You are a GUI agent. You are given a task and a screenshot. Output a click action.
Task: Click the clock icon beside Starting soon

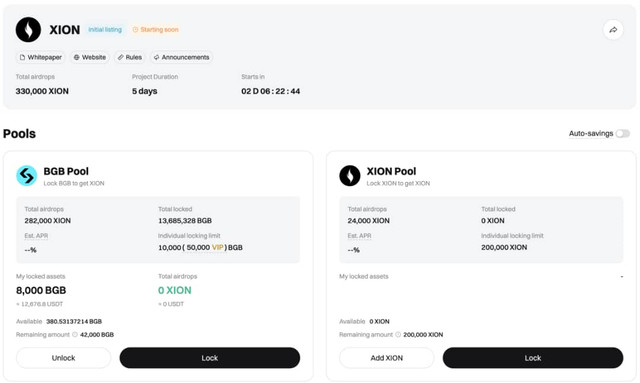(135, 30)
